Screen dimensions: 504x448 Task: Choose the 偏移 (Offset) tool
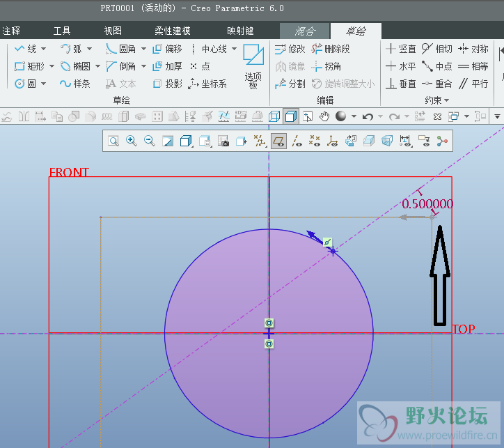pos(167,49)
